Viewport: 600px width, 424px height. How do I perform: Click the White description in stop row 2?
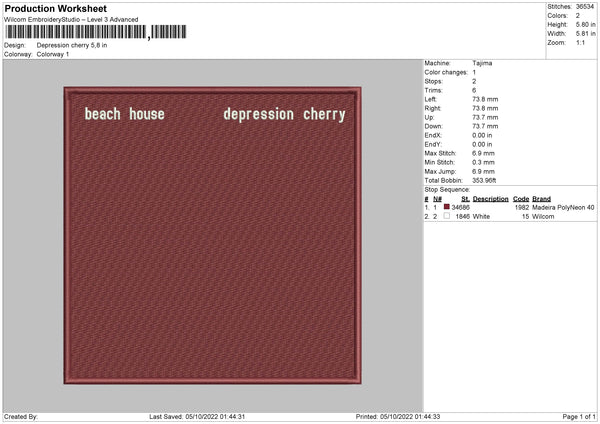pyautogui.click(x=481, y=217)
